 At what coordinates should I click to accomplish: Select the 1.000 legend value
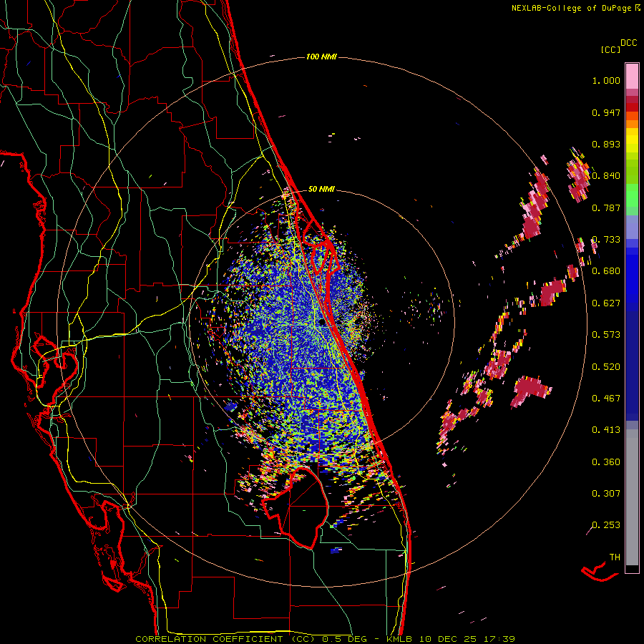606,80
